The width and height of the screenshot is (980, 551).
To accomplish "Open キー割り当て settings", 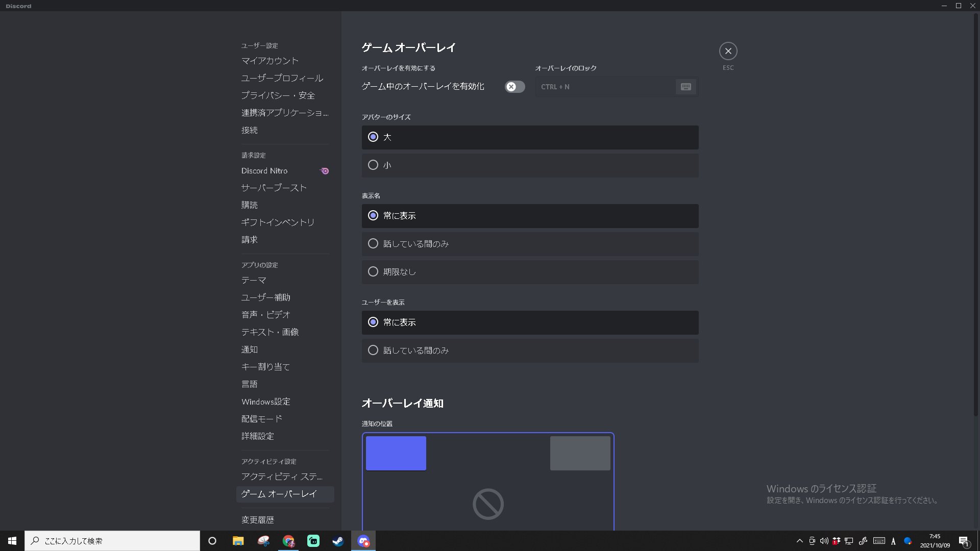I will pyautogui.click(x=285, y=367).
